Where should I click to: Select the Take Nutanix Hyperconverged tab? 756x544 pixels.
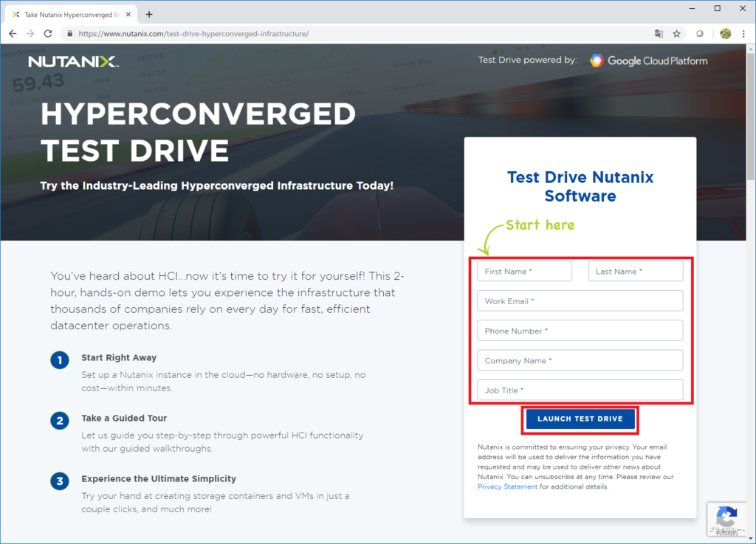tap(72, 15)
